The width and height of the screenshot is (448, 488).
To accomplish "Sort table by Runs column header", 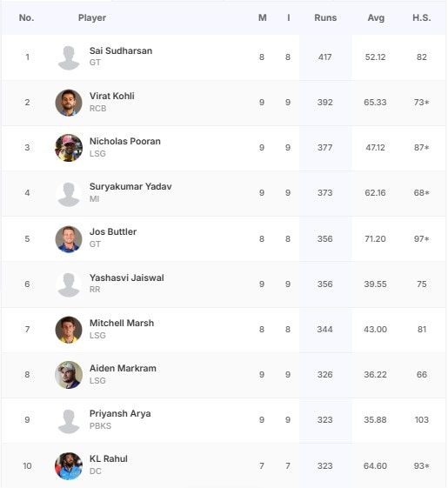I will click(325, 17).
